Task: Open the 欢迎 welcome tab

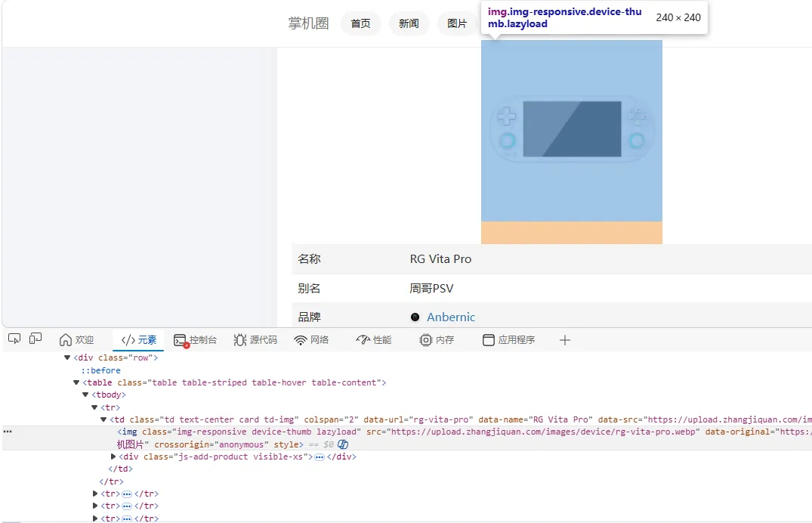Action: point(76,340)
